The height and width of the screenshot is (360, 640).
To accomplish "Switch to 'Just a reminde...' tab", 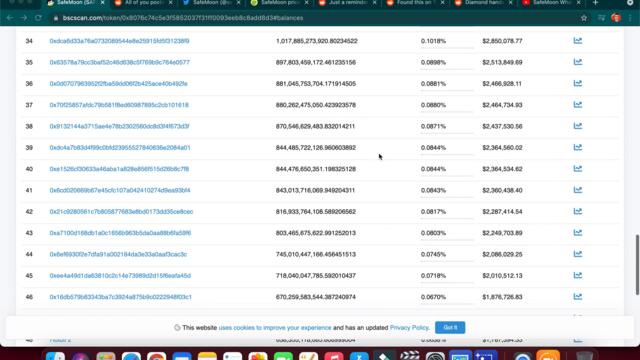I will click(347, 3).
